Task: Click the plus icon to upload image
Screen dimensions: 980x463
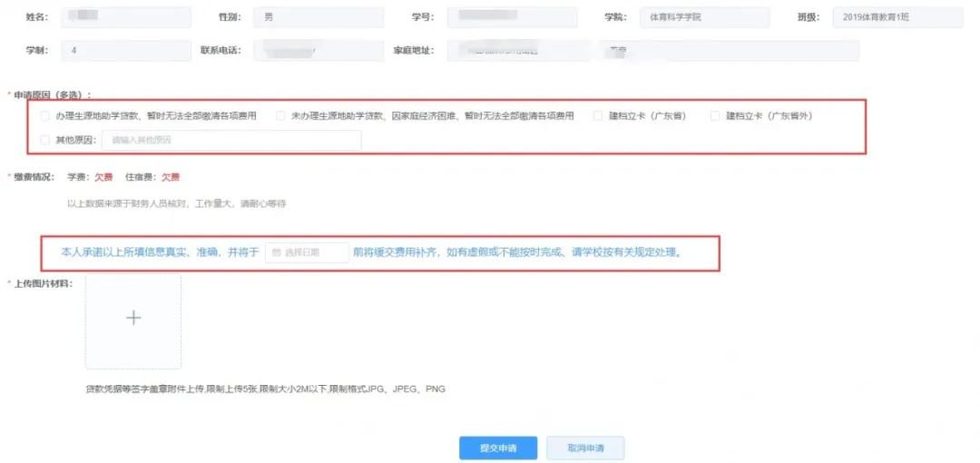Action: click(x=133, y=318)
